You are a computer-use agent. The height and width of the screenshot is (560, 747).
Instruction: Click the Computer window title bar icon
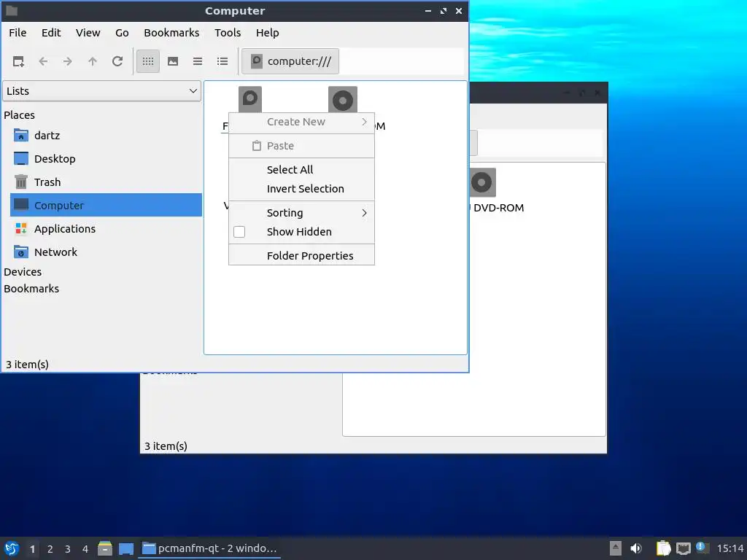tap(12, 10)
